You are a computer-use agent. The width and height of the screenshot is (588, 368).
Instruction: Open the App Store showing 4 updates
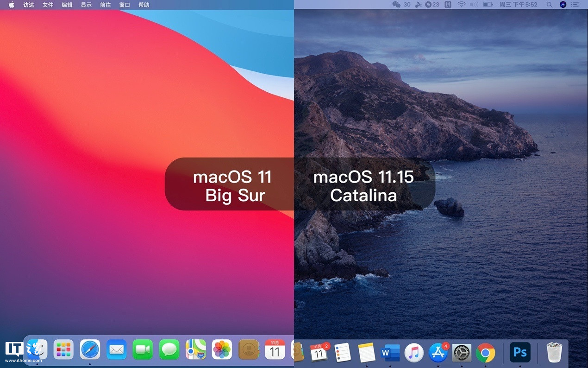click(438, 352)
